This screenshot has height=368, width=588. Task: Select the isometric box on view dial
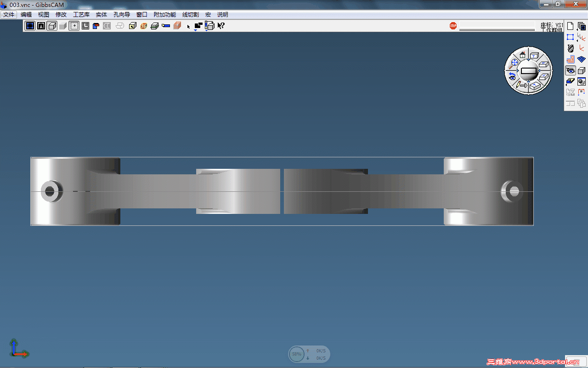point(535,86)
